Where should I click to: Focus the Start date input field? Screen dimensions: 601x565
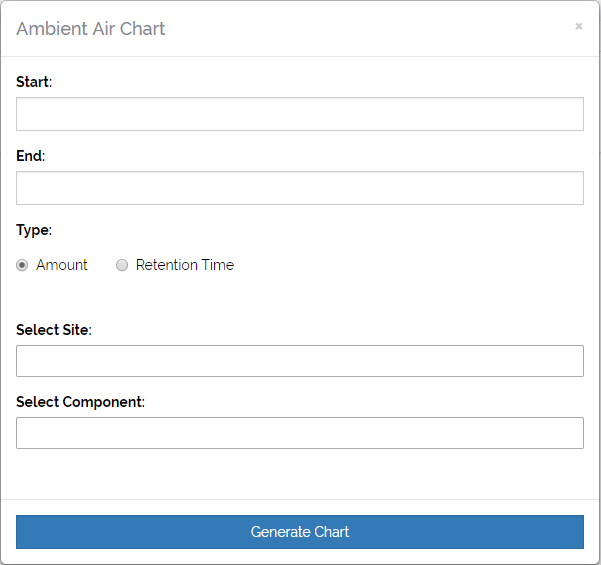(x=300, y=114)
